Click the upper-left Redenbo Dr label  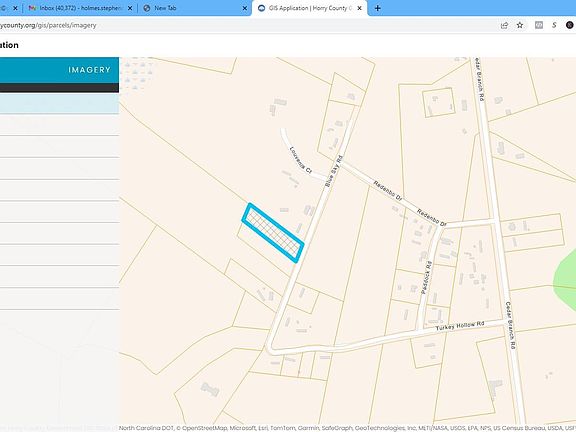pyautogui.click(x=388, y=191)
